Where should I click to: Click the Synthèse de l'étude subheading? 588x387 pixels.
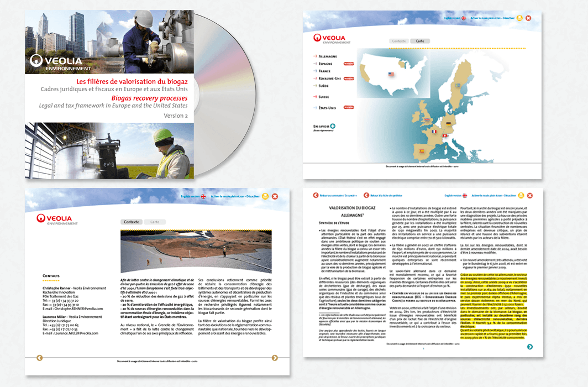pyautogui.click(x=334, y=223)
